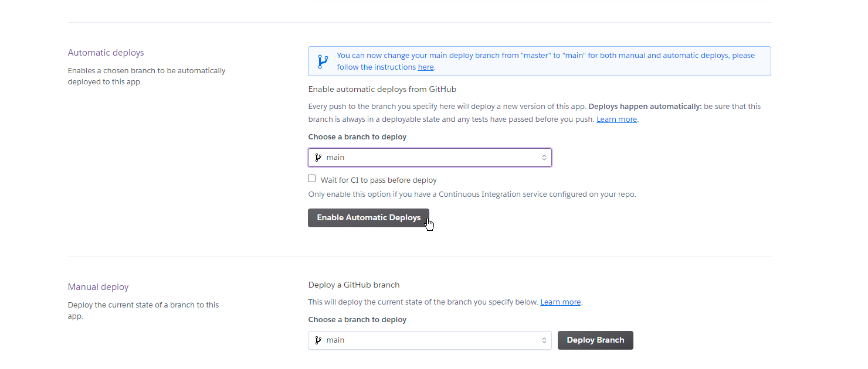The height and width of the screenshot is (369, 868).
Task: Open the Learn more link under Deploy a GitHub branch
Action: pyautogui.click(x=560, y=302)
